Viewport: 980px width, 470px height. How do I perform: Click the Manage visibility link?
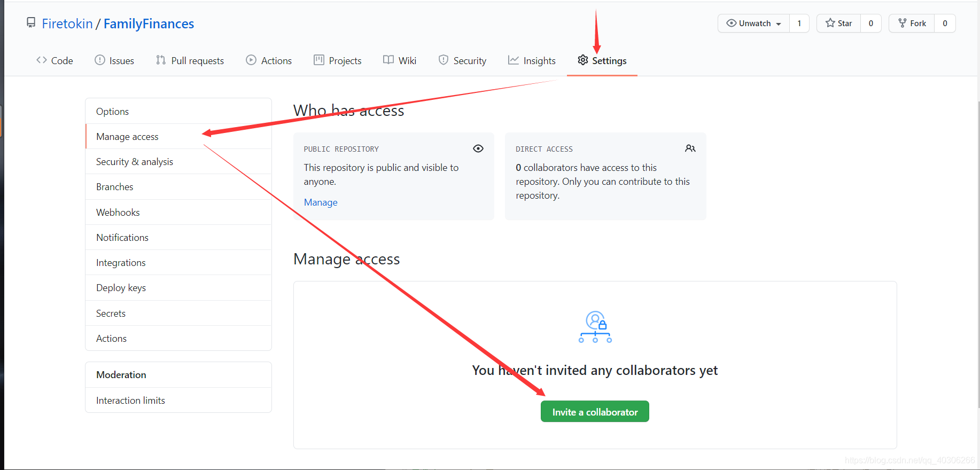(x=321, y=202)
